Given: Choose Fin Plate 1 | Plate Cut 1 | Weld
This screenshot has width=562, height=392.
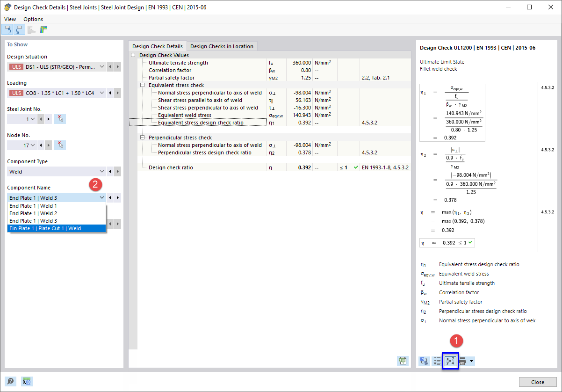Looking at the screenshot, I should [x=57, y=228].
